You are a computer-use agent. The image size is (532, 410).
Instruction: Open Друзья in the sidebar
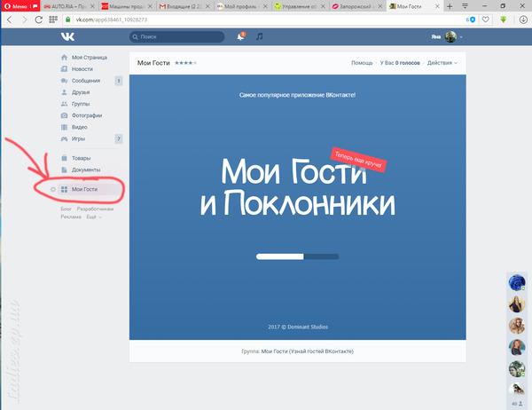click(x=81, y=92)
